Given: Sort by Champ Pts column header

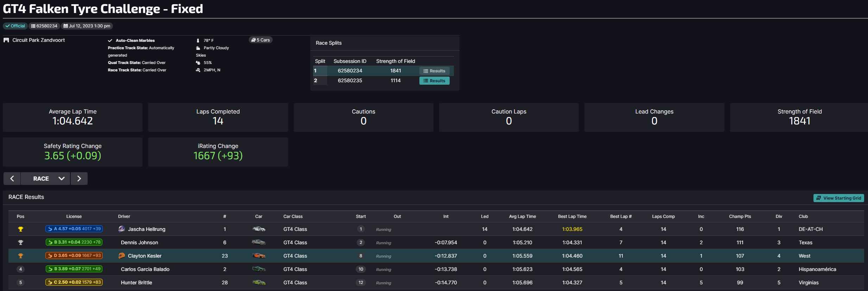Looking at the screenshot, I should click(740, 216).
